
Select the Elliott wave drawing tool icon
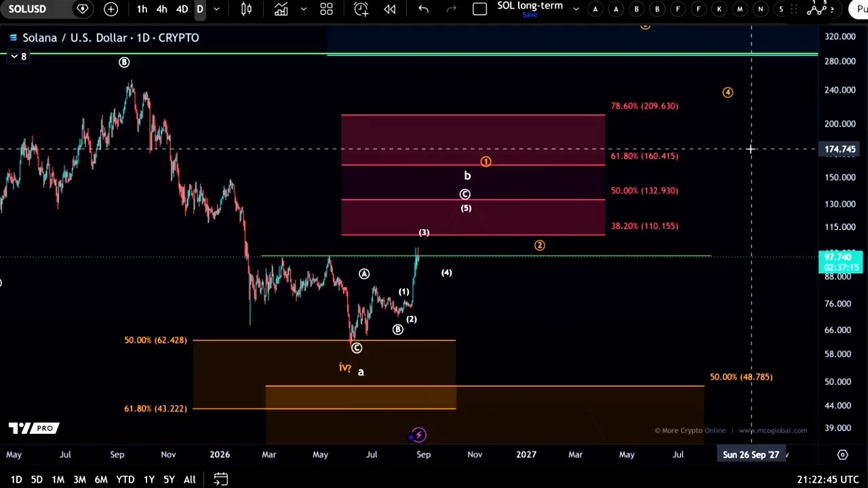tap(816, 8)
